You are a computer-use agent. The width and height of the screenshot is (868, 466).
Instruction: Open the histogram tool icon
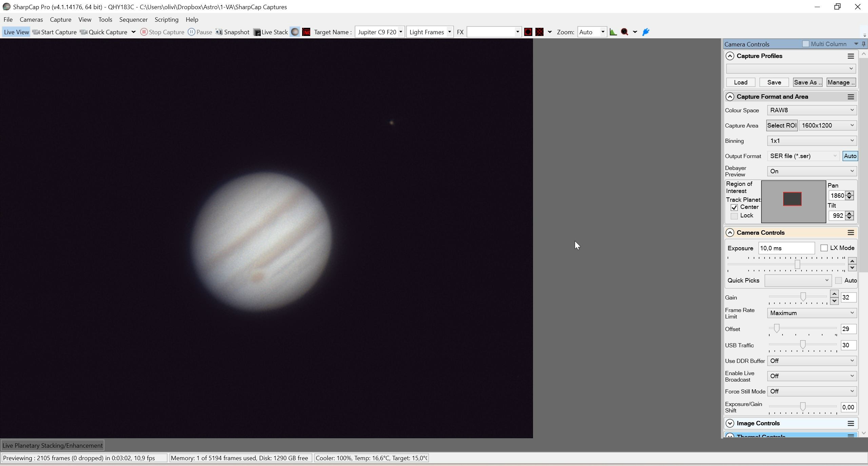click(x=613, y=32)
